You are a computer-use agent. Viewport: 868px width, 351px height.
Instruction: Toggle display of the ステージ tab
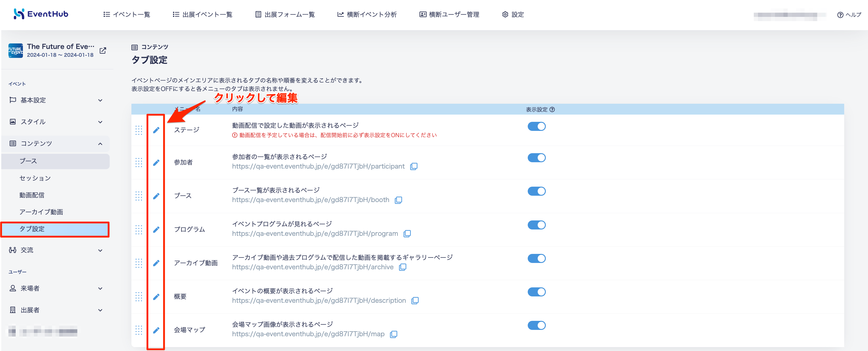tap(536, 126)
